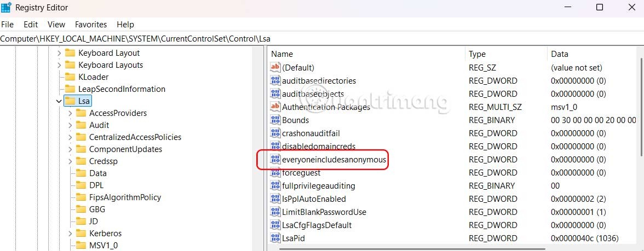The width and height of the screenshot is (644, 251).
Task: Click the disabledomaincreds DWORD icon
Action: tap(275, 146)
